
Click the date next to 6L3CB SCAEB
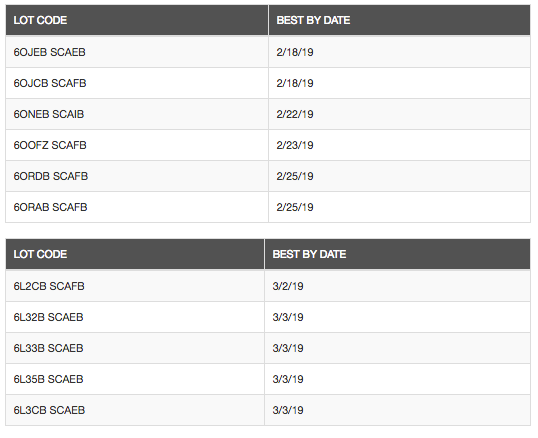(288, 410)
